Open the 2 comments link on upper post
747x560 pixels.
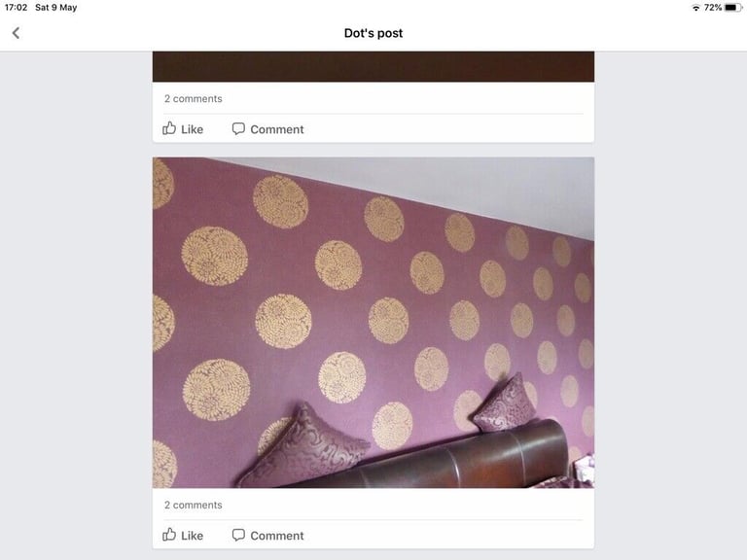194,98
